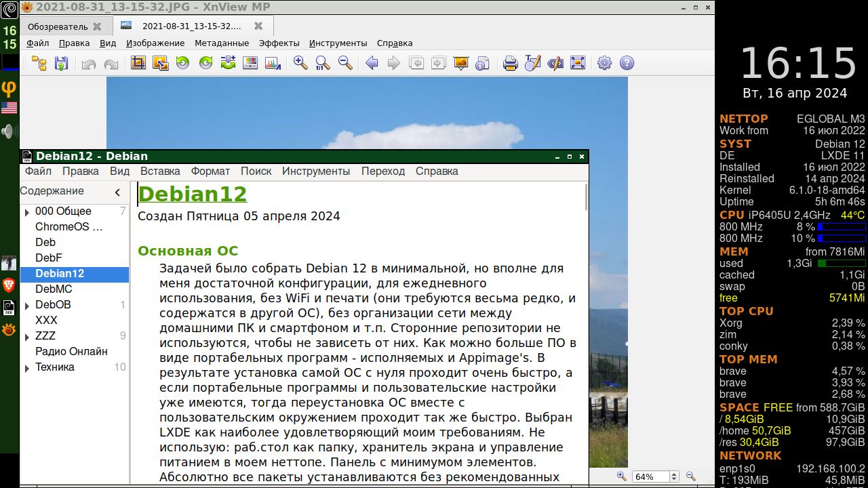Open the Инструменты menu in Zim window
Image resolution: width=868 pixels, height=488 pixels.
point(316,171)
